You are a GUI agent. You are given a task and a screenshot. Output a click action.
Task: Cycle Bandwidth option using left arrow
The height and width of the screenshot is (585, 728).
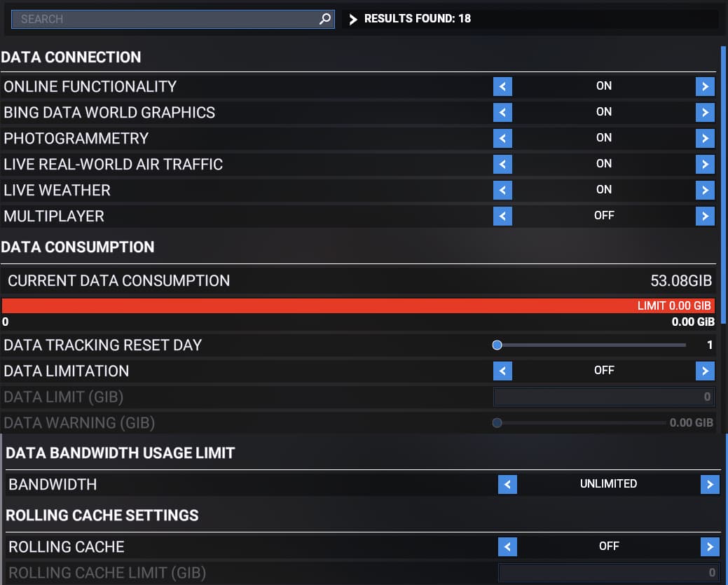[507, 484]
